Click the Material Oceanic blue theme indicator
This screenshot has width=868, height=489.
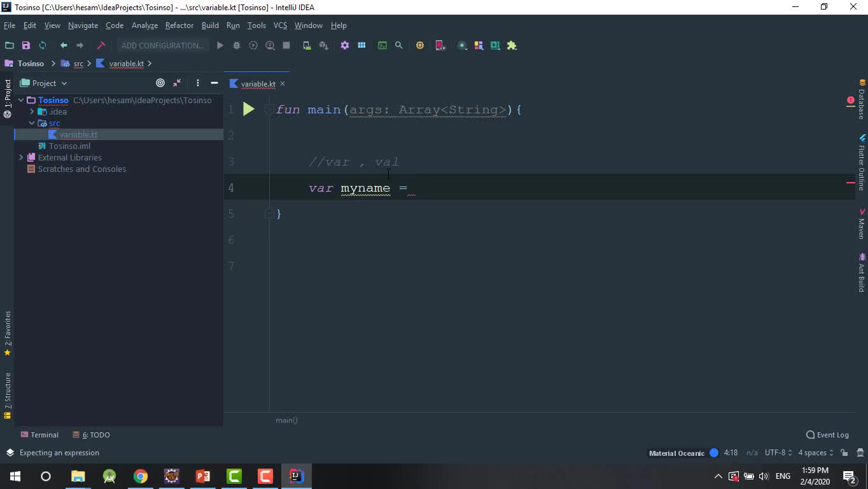(x=714, y=453)
